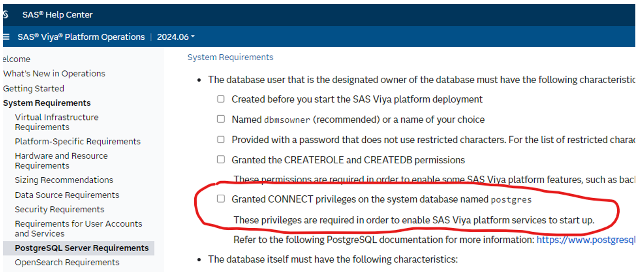Open Getting Started in sidebar

pyautogui.click(x=34, y=88)
